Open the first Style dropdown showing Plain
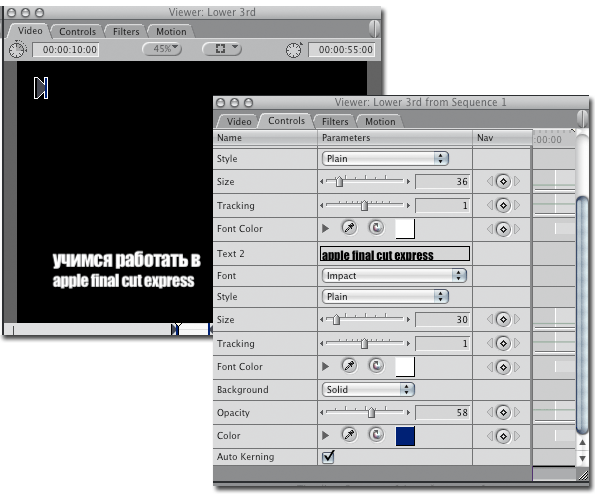Viewport: 595px width, 498px height. point(385,159)
